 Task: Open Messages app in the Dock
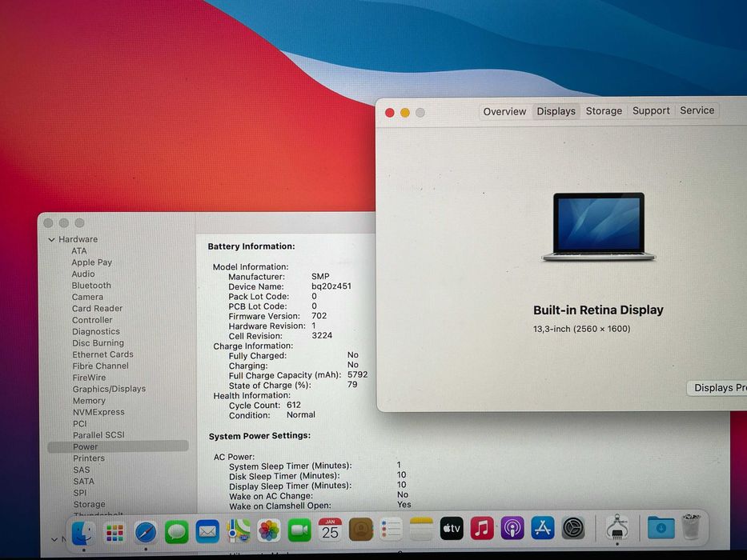(x=176, y=531)
